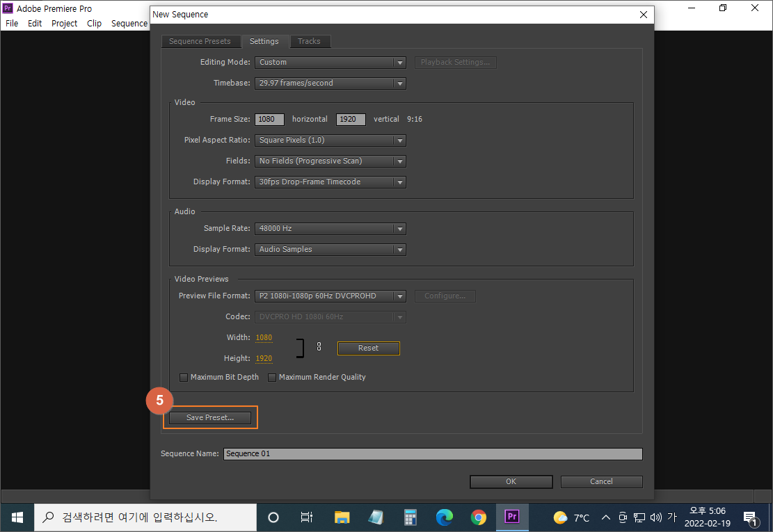Open the Editing Mode dropdown
Viewport: 773px width, 532px height.
point(330,63)
